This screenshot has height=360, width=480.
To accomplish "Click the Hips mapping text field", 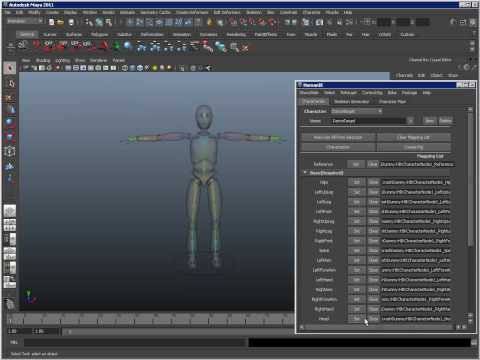I will (x=416, y=182).
